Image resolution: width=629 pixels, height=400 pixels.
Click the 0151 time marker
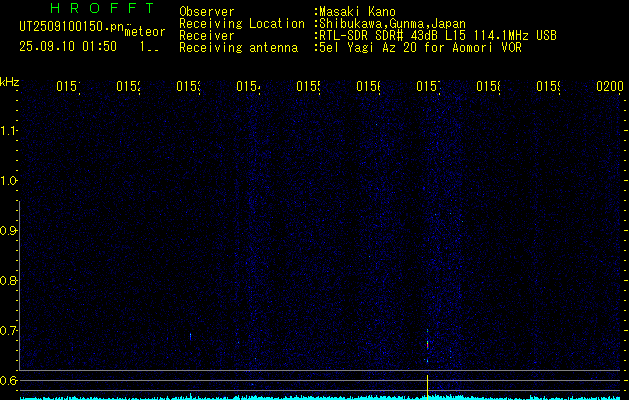pos(68,86)
